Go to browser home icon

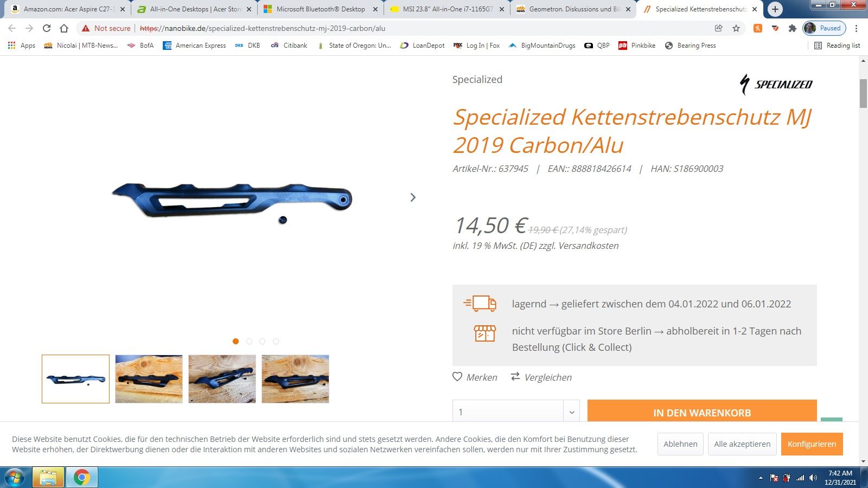(64, 28)
